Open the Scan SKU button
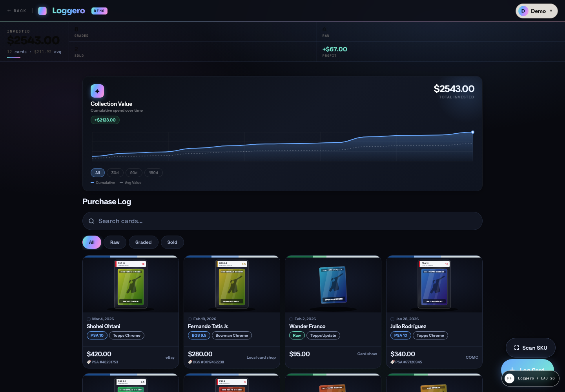565x392 pixels. (x=530, y=348)
